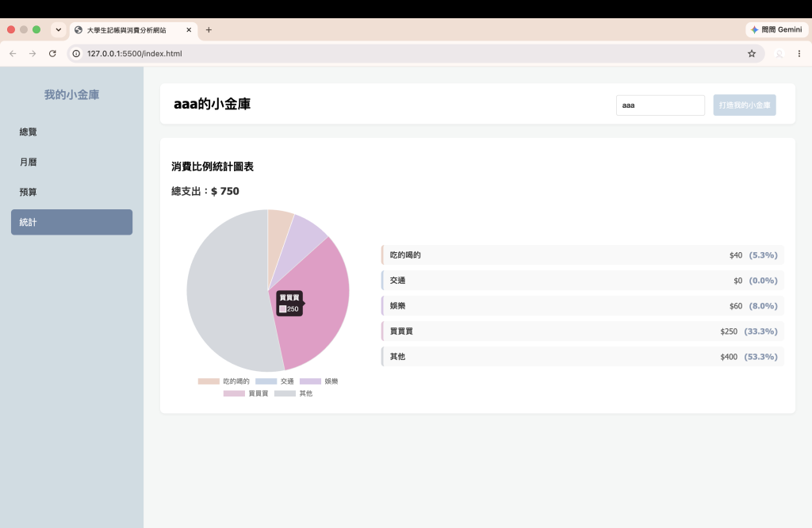Reload the page with the refresh icon
The height and width of the screenshot is (528, 812).
pyautogui.click(x=52, y=53)
